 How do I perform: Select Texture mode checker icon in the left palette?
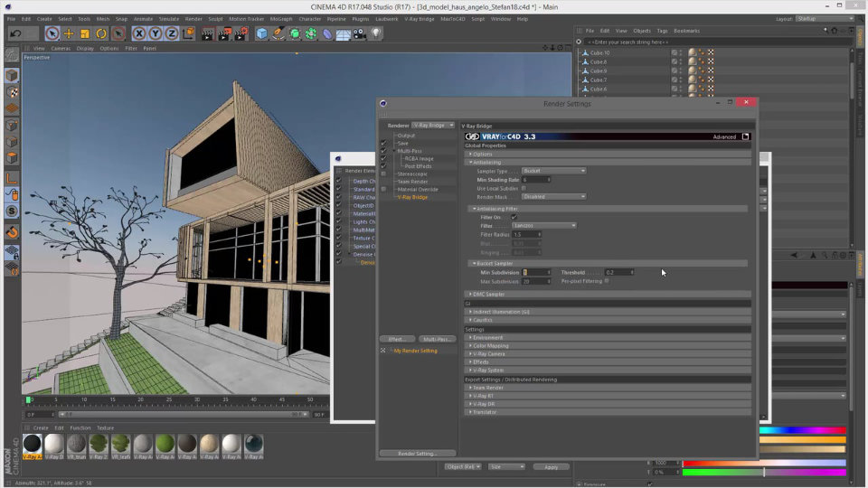tap(12, 92)
